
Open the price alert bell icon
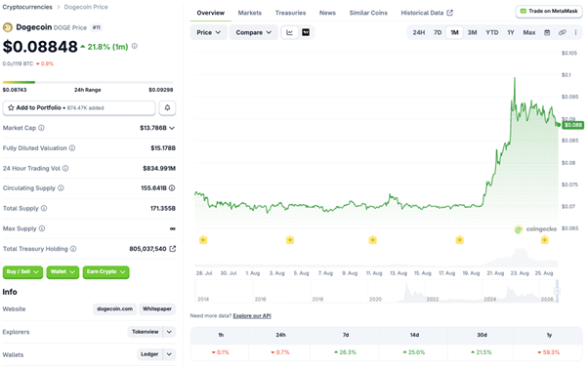click(x=167, y=108)
